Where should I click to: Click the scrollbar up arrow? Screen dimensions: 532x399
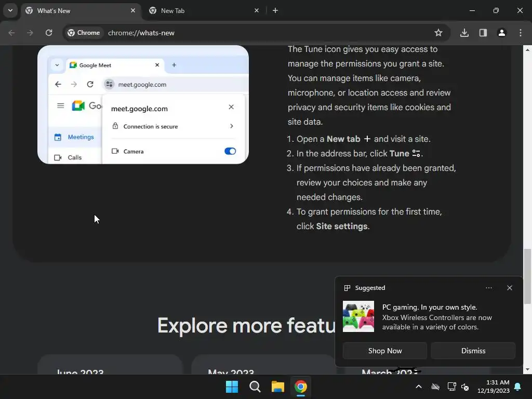click(x=527, y=50)
